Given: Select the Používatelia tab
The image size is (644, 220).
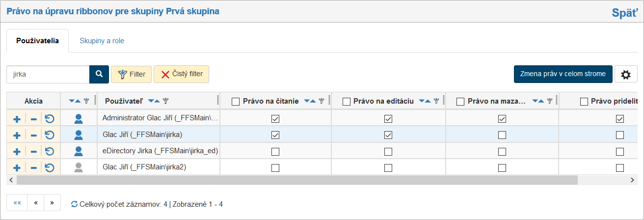Looking at the screenshot, I should (37, 41).
